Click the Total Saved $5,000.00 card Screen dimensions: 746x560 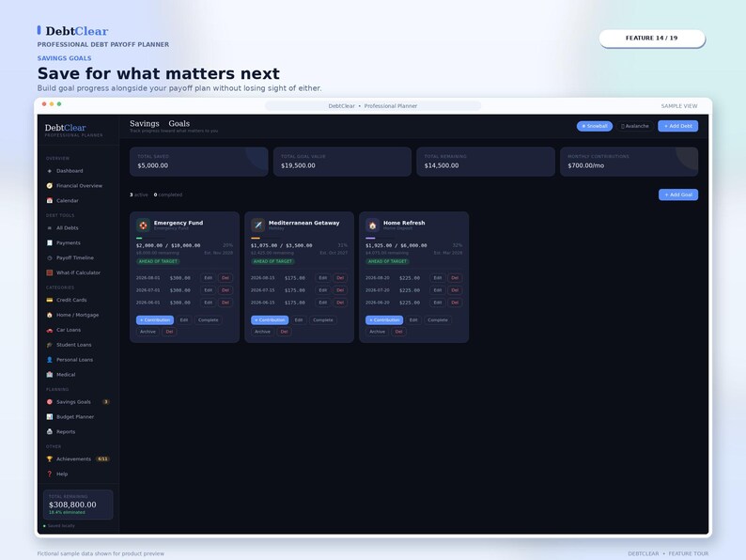(x=199, y=162)
